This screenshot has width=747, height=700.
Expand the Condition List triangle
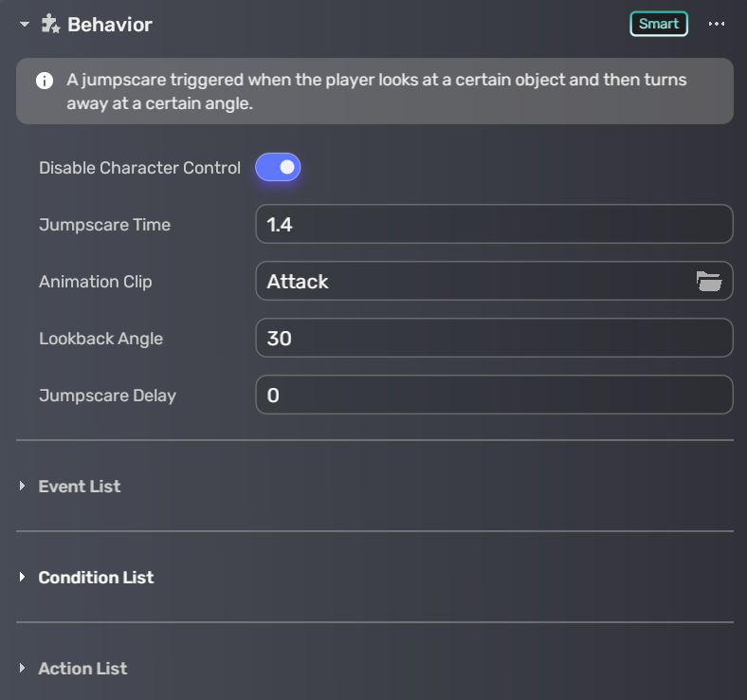23,578
